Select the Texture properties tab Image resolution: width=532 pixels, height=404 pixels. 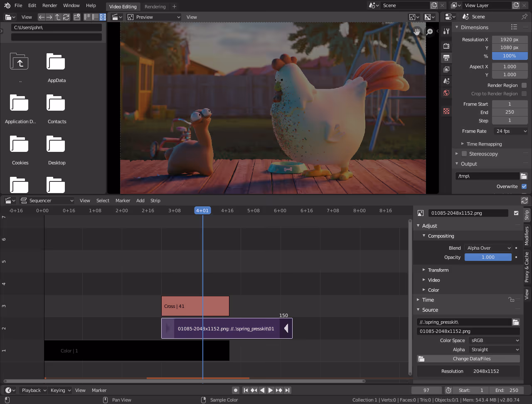pos(446,111)
